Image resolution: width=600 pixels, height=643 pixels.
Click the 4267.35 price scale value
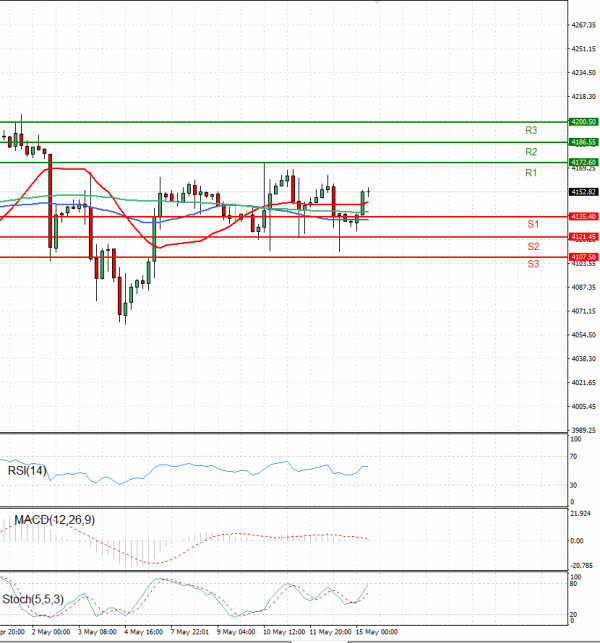[584, 25]
